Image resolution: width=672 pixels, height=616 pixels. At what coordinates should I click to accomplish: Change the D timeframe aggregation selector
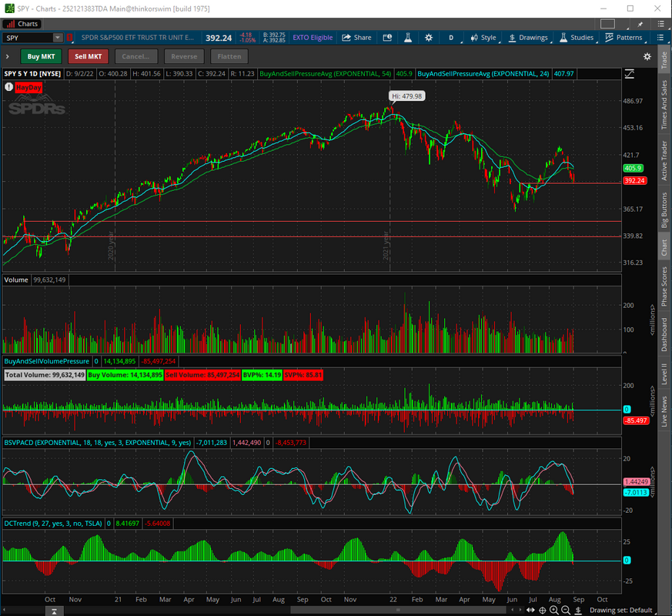point(451,38)
